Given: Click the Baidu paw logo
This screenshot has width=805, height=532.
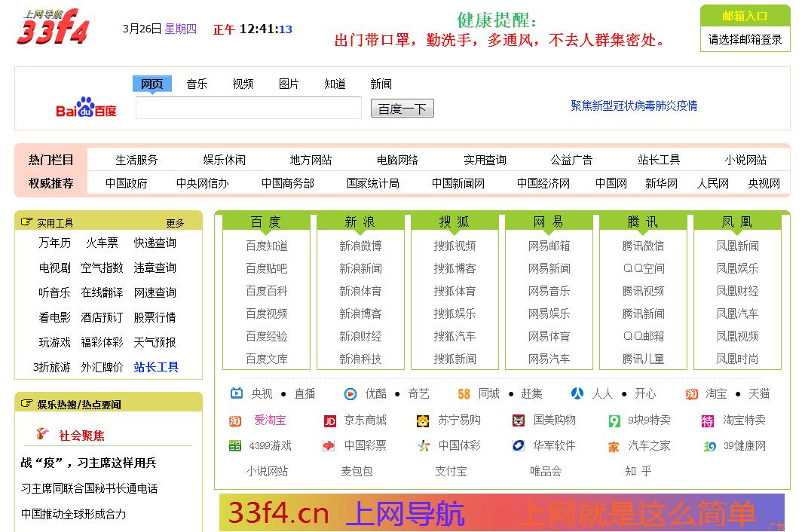Looking at the screenshot, I should [x=86, y=108].
